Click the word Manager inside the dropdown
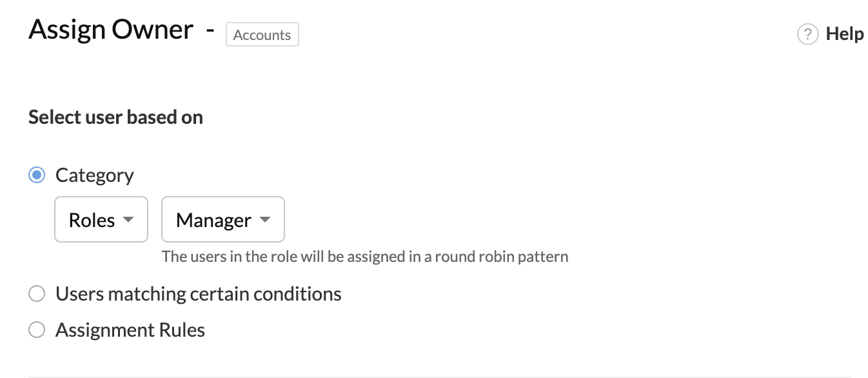Screen dimensions: 868x378 (213, 220)
